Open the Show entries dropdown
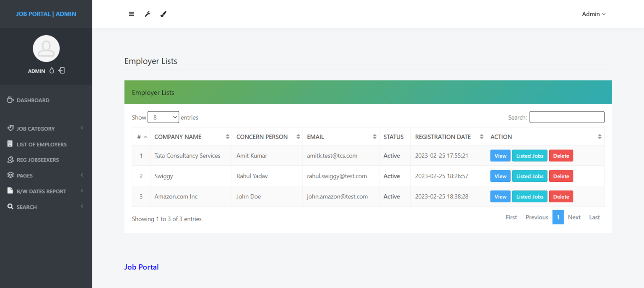644x288 pixels. tap(163, 117)
